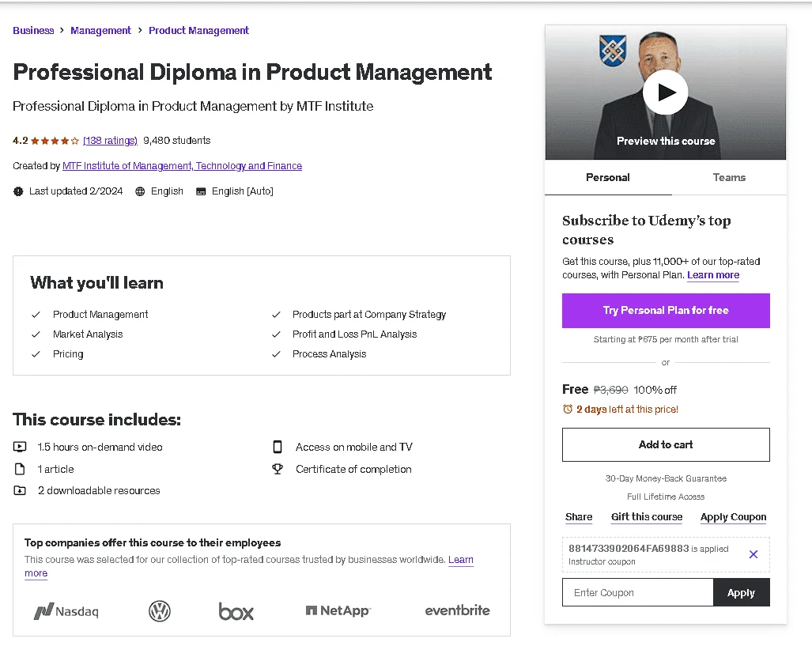
Task: Click Try Personal Plan for free
Action: (666, 310)
